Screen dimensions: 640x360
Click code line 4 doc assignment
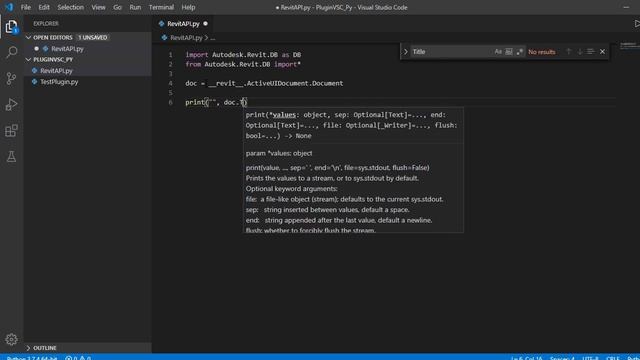[x=264, y=83]
